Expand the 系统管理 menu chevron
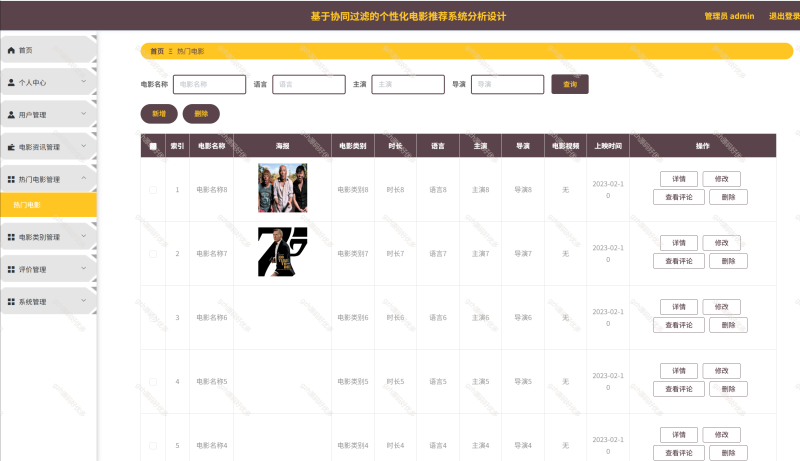Screen dimensions: 800x461 click(x=84, y=300)
